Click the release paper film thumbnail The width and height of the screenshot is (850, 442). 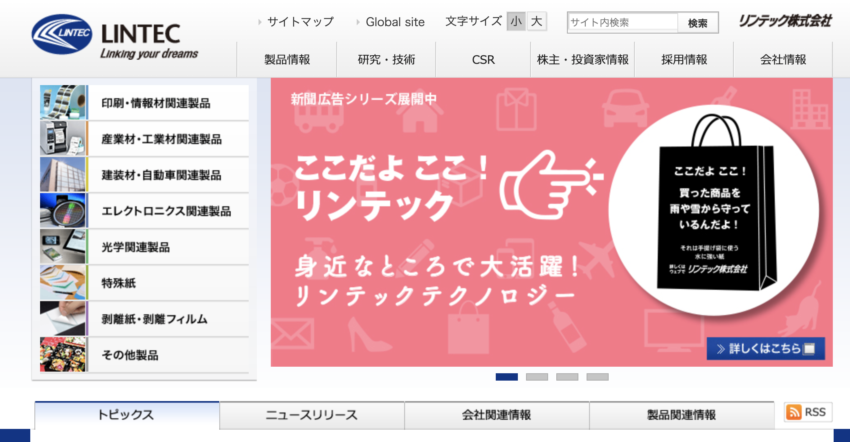(63, 318)
